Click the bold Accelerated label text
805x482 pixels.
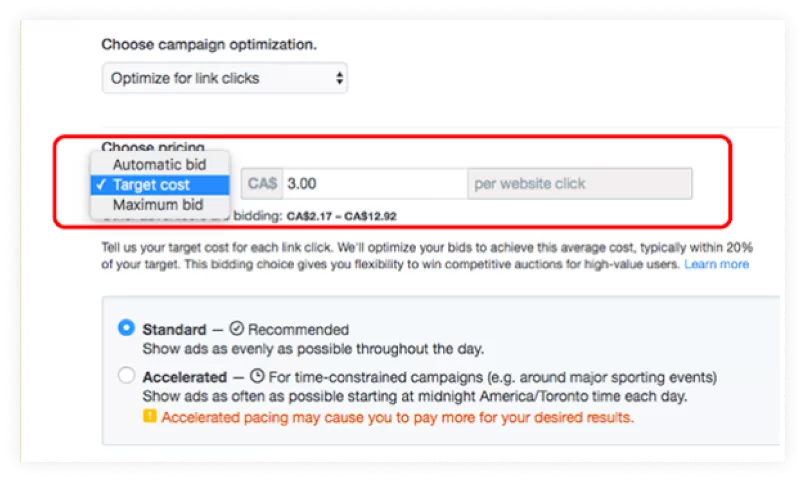click(184, 377)
